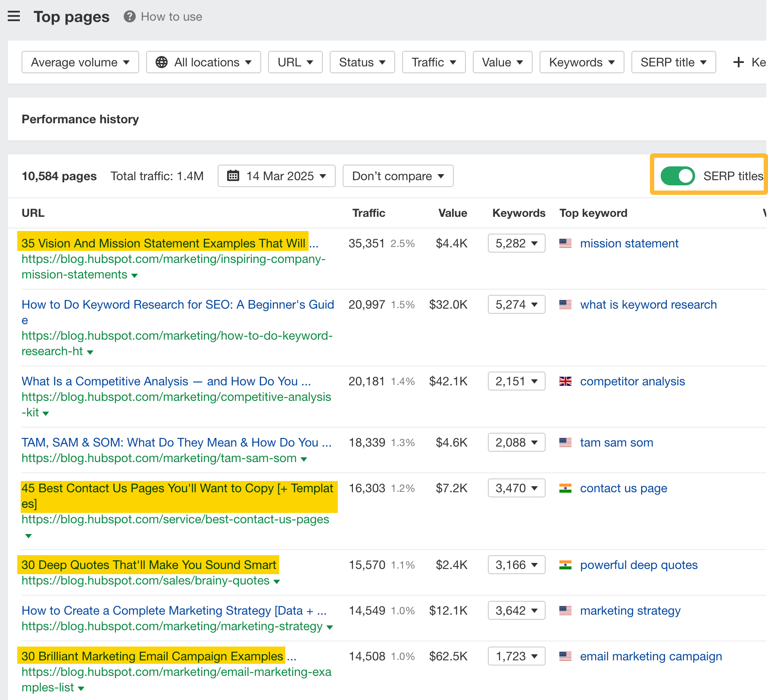
Task: Open the "mission statement" keyword link
Action: point(629,243)
